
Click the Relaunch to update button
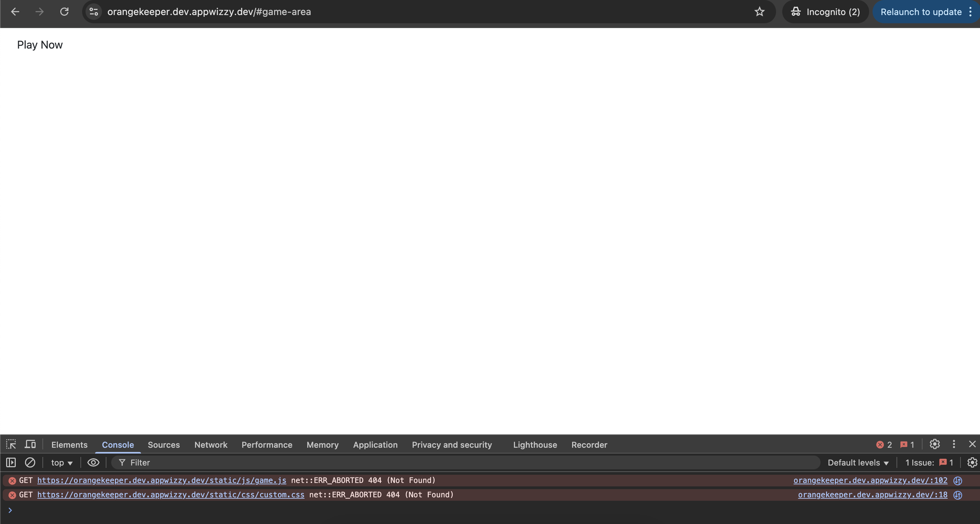[921, 12]
